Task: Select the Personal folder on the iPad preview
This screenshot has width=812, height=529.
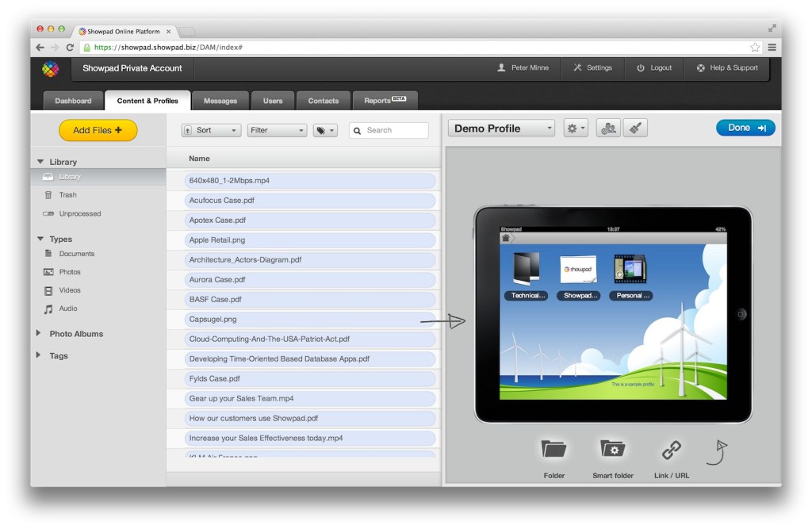Action: [x=630, y=276]
